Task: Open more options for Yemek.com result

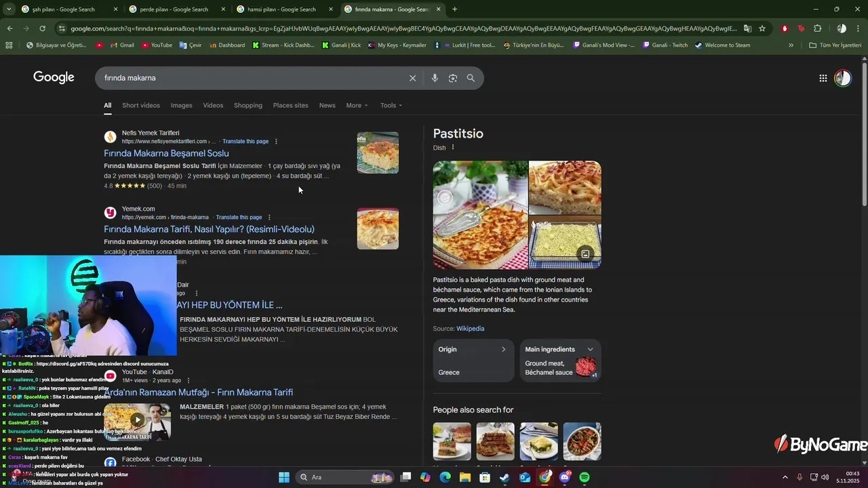Action: (x=269, y=218)
